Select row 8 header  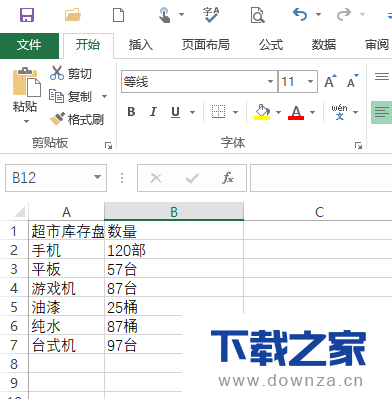click(x=14, y=364)
